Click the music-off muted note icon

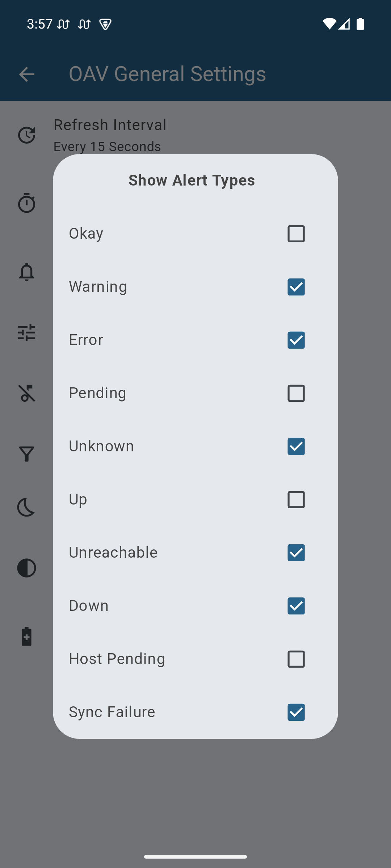(26, 393)
